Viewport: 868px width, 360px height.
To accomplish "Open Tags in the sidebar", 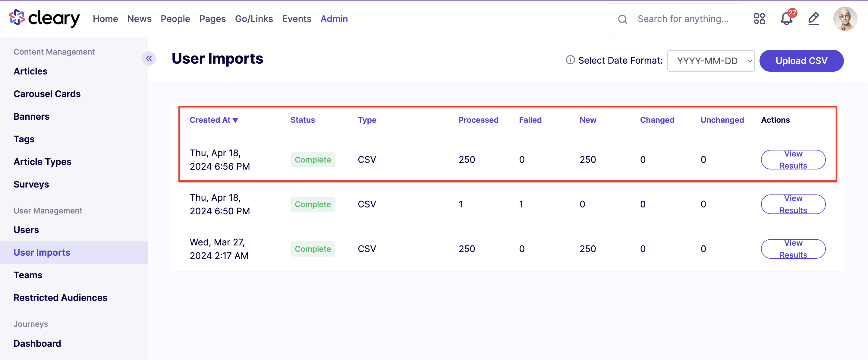I will point(24,139).
